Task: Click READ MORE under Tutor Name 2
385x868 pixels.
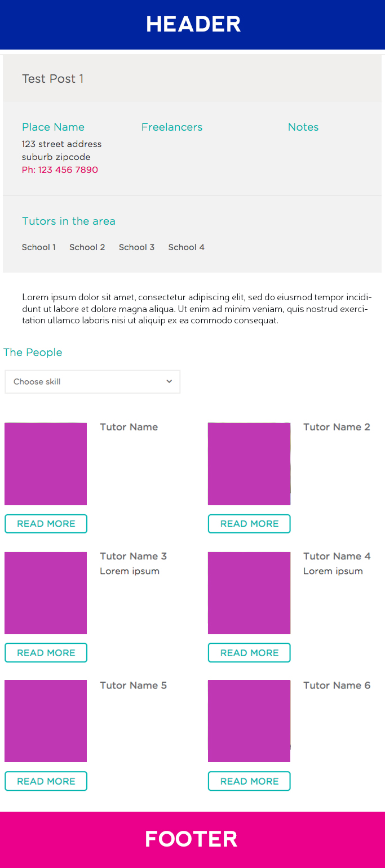Action: (x=249, y=524)
